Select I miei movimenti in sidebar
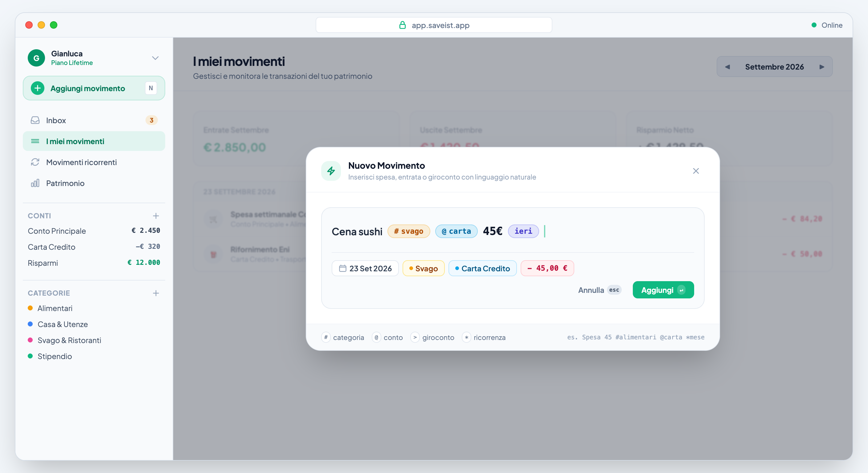 coord(94,141)
